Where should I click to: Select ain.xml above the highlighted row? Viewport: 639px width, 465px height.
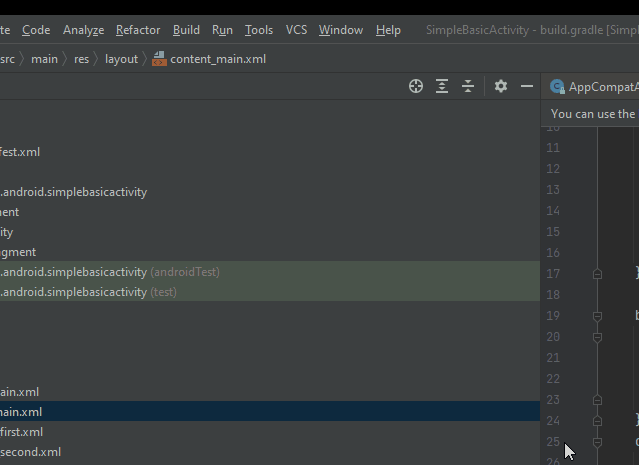270,392
